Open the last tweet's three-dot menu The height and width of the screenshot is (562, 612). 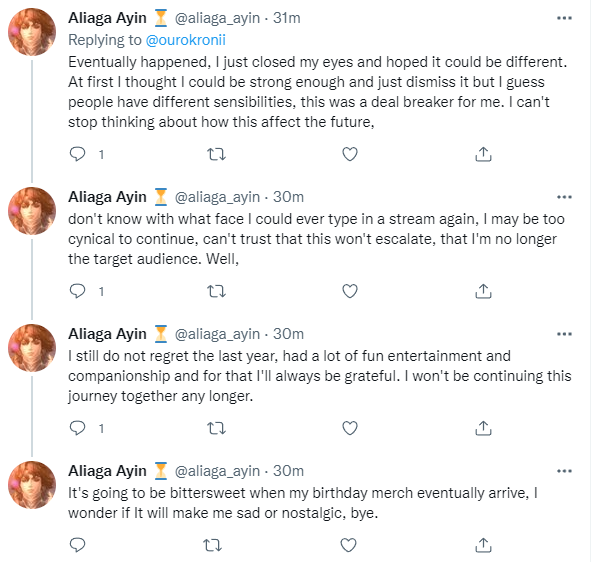[x=564, y=471]
